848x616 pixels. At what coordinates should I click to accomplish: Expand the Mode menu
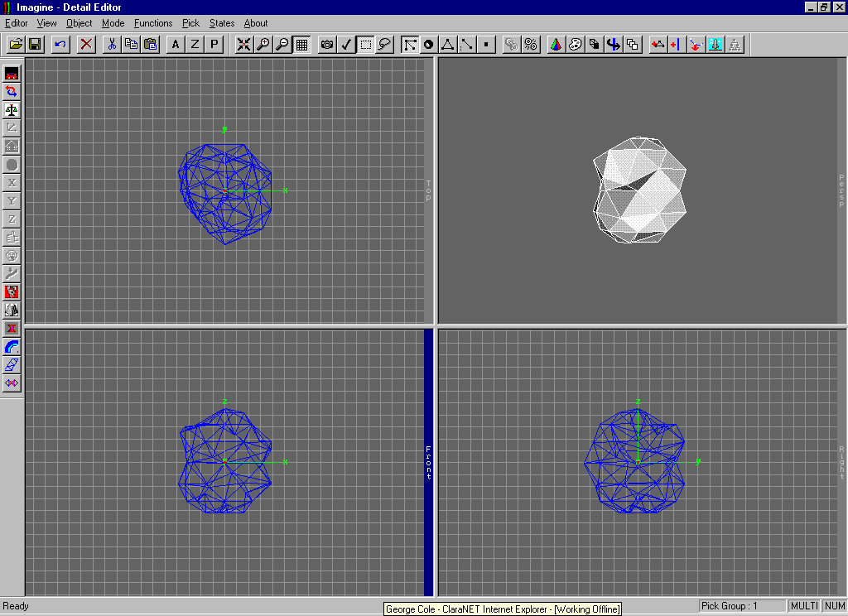coord(113,23)
